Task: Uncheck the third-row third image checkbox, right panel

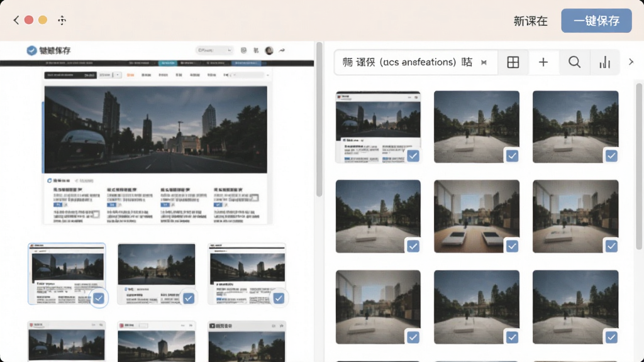Action: click(611, 337)
